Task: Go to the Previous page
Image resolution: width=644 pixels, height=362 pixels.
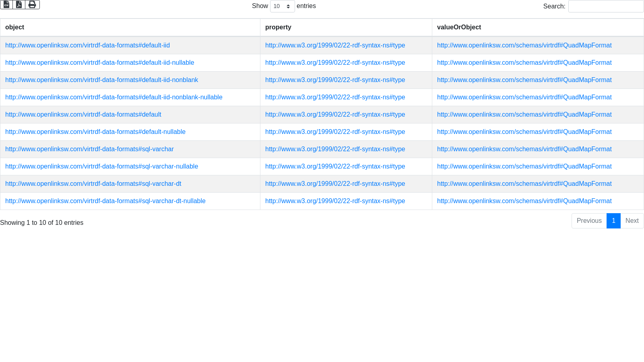Action: [589, 221]
